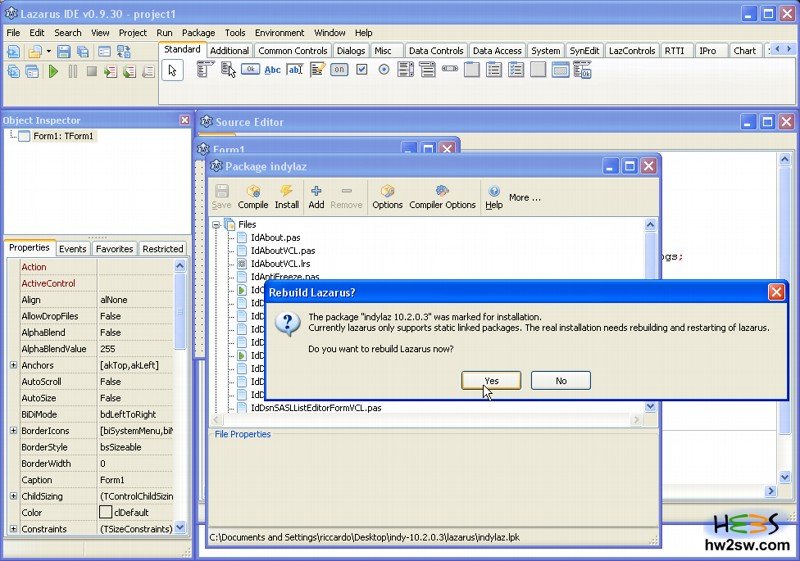Click the Save floppy disk icon
This screenshot has width=800, height=561.
click(63, 52)
